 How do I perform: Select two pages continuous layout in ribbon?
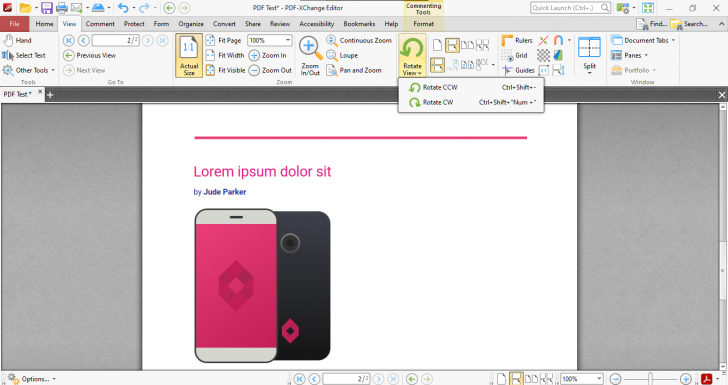pos(482,45)
